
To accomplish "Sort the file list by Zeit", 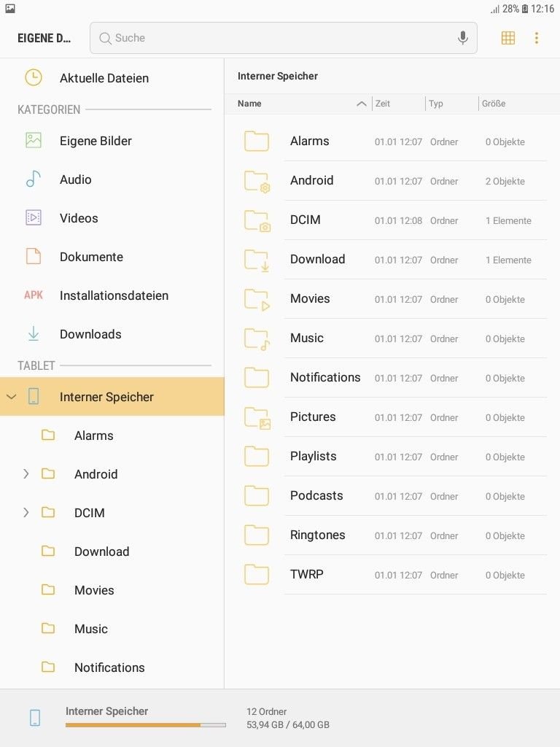I will [382, 104].
